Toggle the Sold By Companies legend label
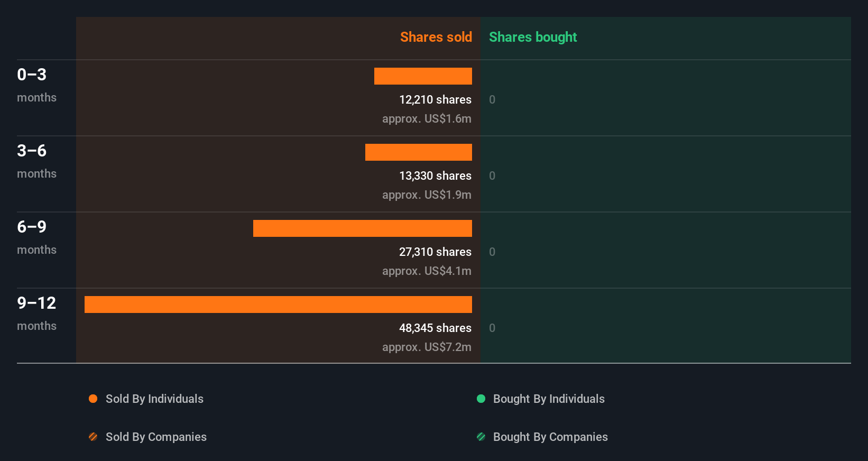 (156, 437)
